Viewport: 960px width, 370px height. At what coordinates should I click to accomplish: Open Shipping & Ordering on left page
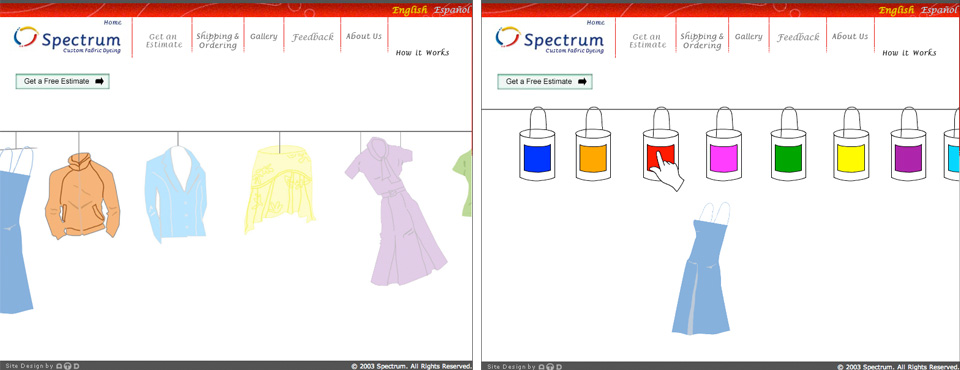point(217,40)
